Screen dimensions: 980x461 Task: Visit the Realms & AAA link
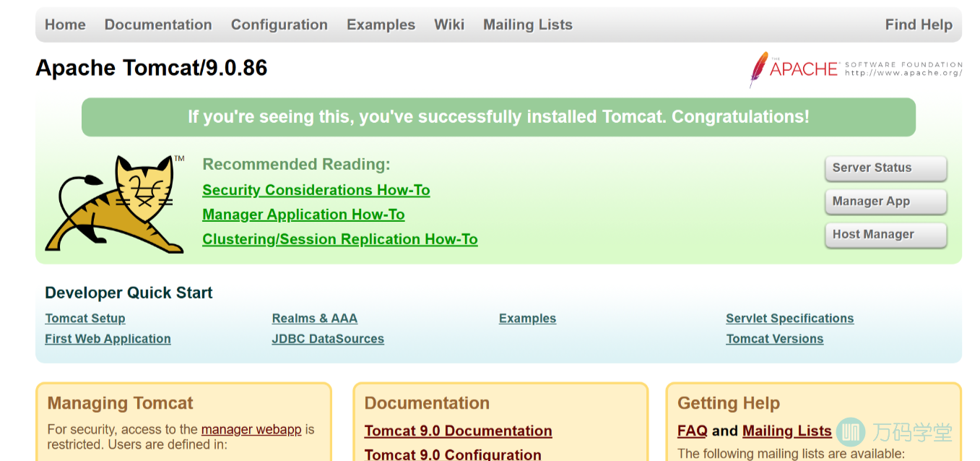315,319
